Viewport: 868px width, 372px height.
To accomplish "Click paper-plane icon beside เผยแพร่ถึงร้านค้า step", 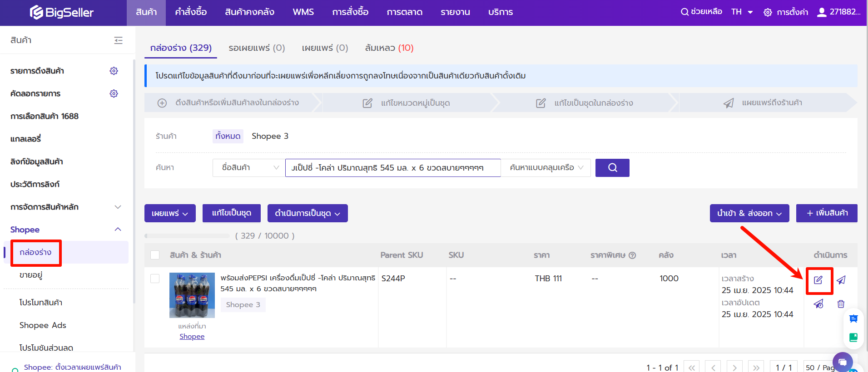I will point(729,103).
